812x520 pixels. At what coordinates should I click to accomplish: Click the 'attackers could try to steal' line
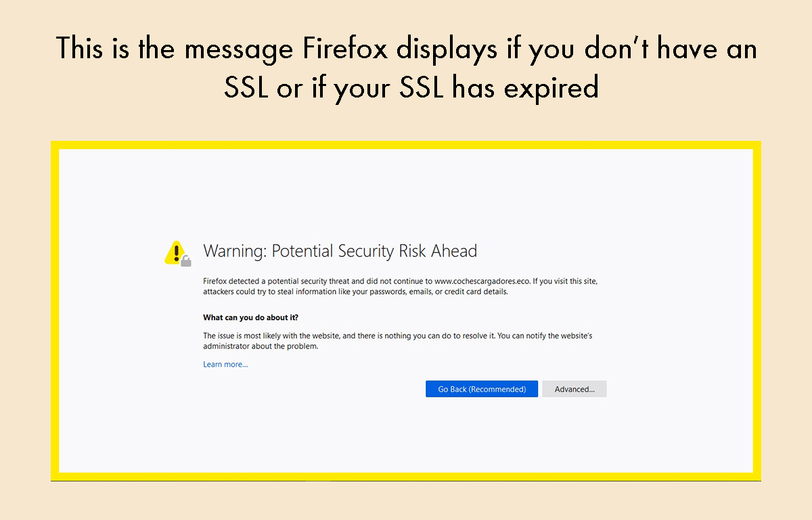coord(355,292)
